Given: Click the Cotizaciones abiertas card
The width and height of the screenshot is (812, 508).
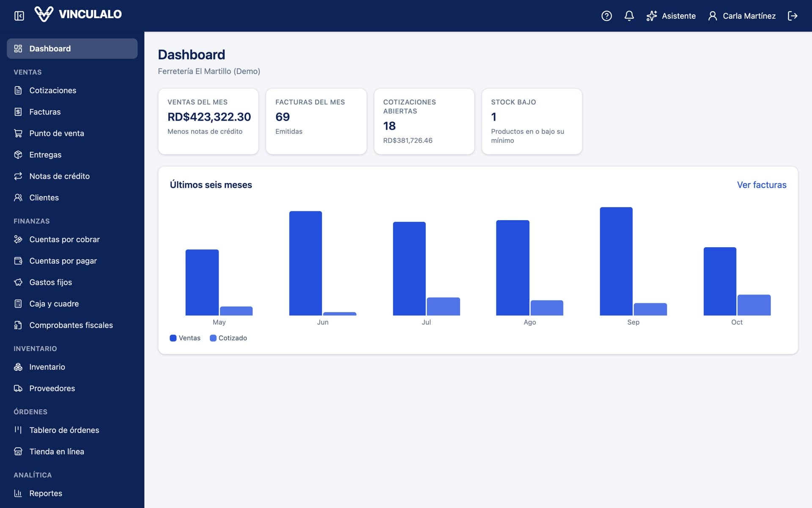Looking at the screenshot, I should click(424, 121).
